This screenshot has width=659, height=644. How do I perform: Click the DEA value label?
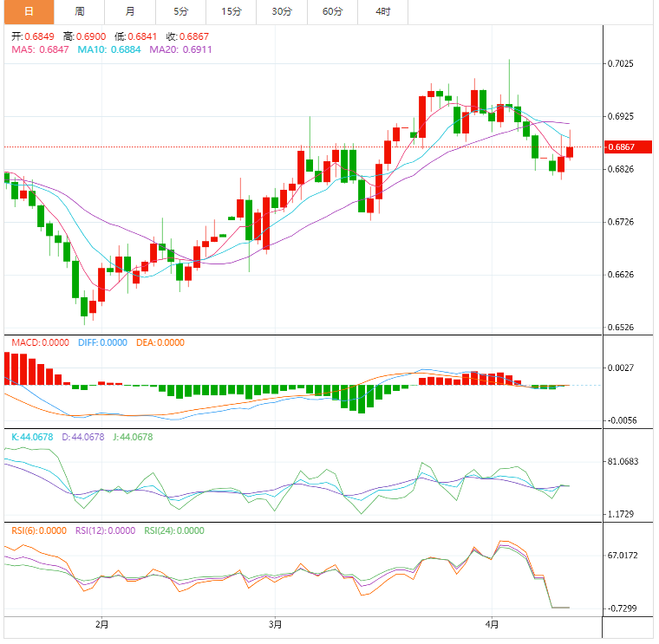160,342
